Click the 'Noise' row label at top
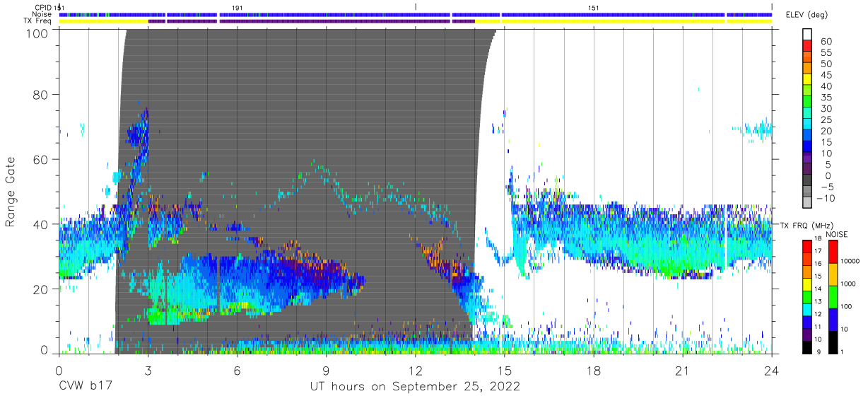Image resolution: width=868 pixels, height=401 pixels. (42, 14)
